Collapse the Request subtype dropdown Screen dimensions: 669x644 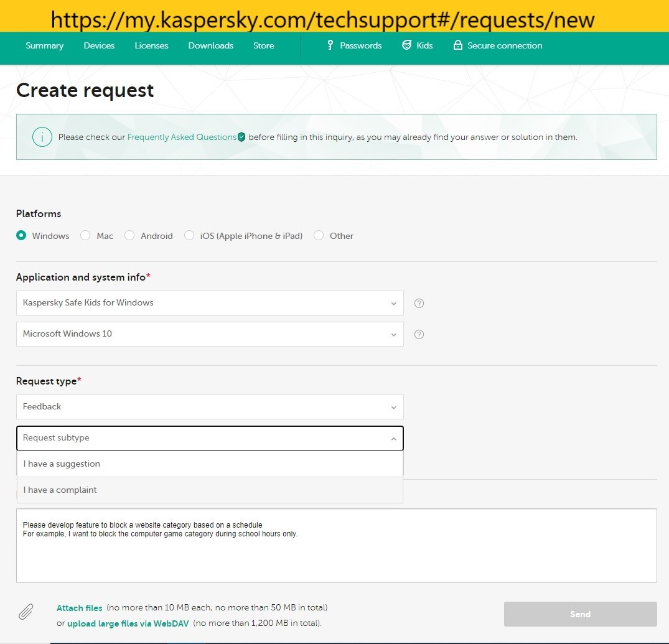coord(210,438)
